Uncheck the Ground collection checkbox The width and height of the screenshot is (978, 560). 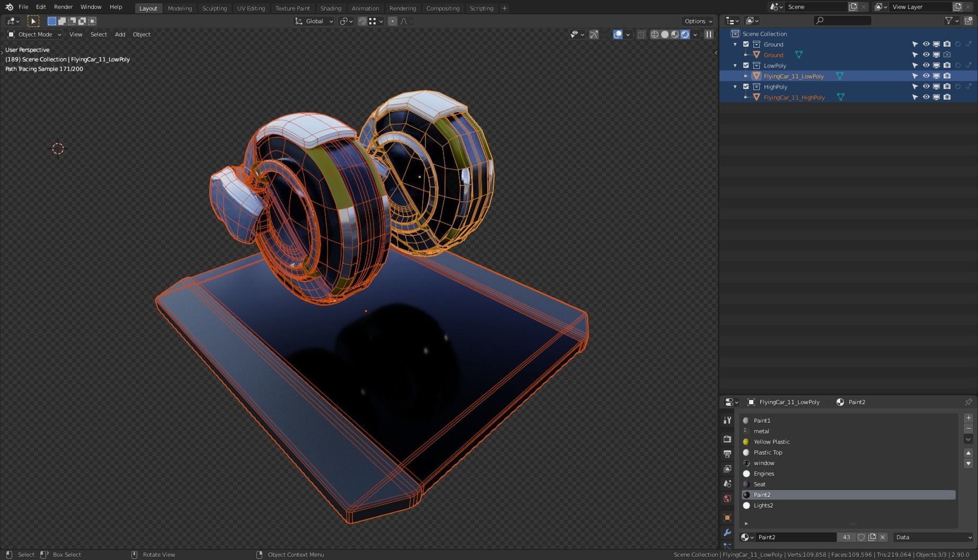click(746, 45)
